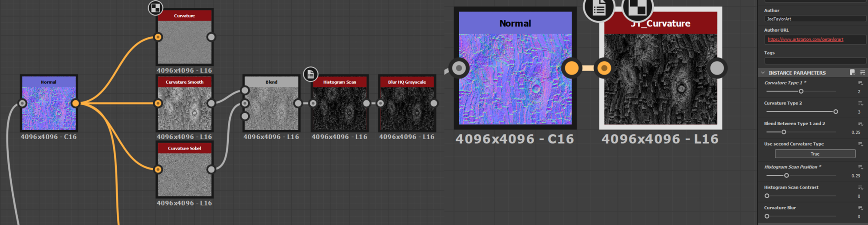Viewport: 868px width, 225px height.
Task: Select the Curvature node thumbnail
Action: coord(184,42)
